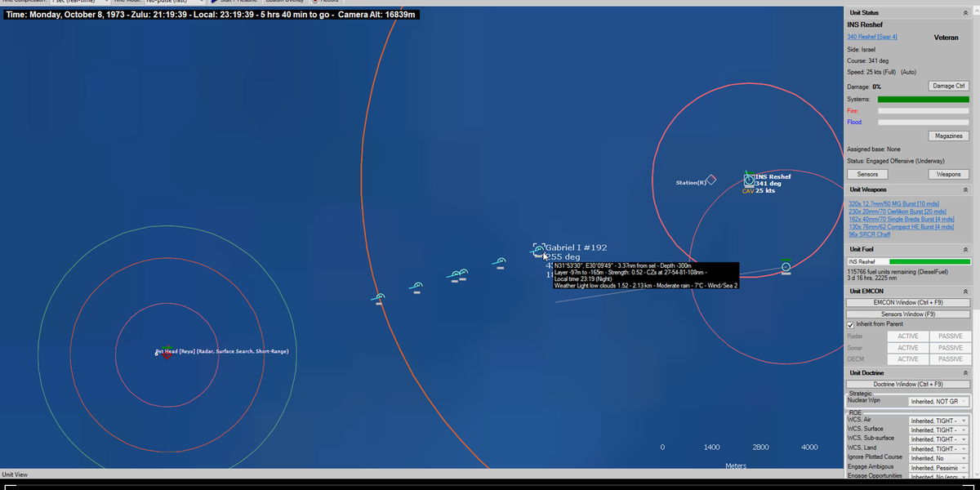Open the 340 Reshef [Saar 4] link

point(872,37)
